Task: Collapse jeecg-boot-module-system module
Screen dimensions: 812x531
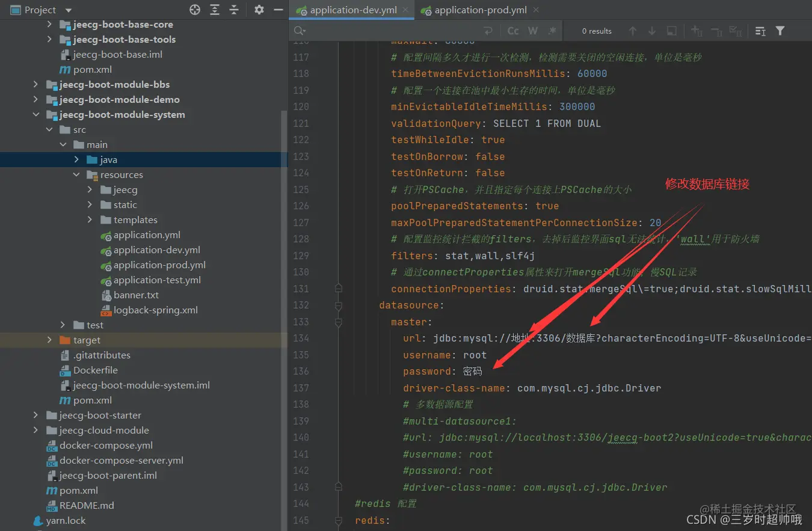Action: pyautogui.click(x=36, y=115)
